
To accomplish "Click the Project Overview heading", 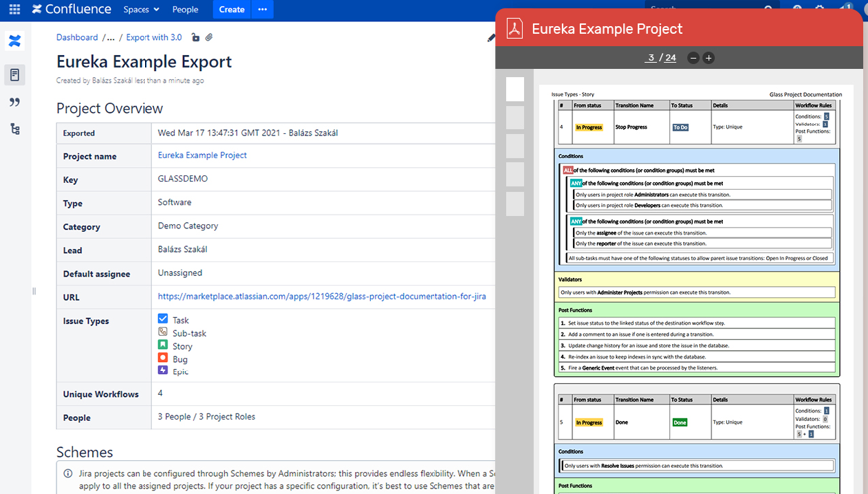I will tap(110, 108).
